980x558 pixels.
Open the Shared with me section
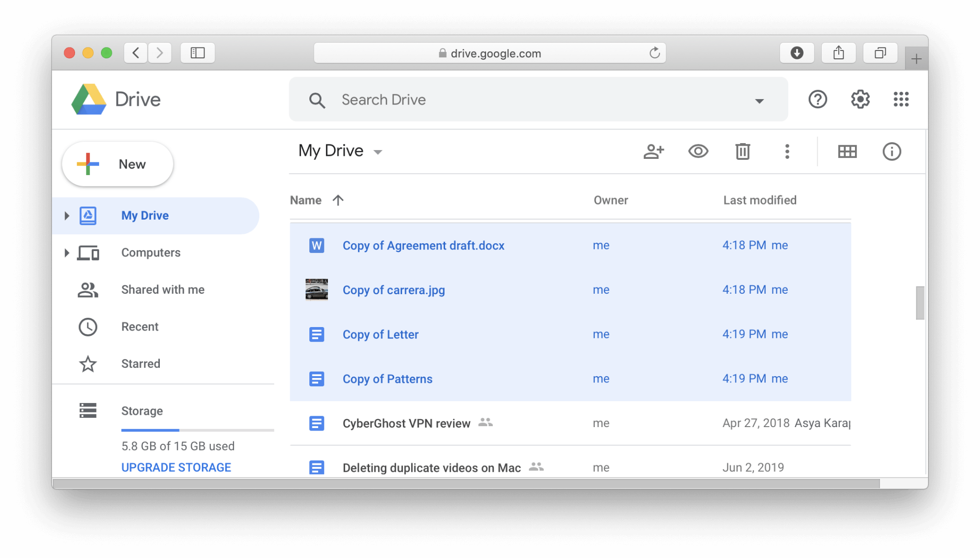pyautogui.click(x=164, y=289)
